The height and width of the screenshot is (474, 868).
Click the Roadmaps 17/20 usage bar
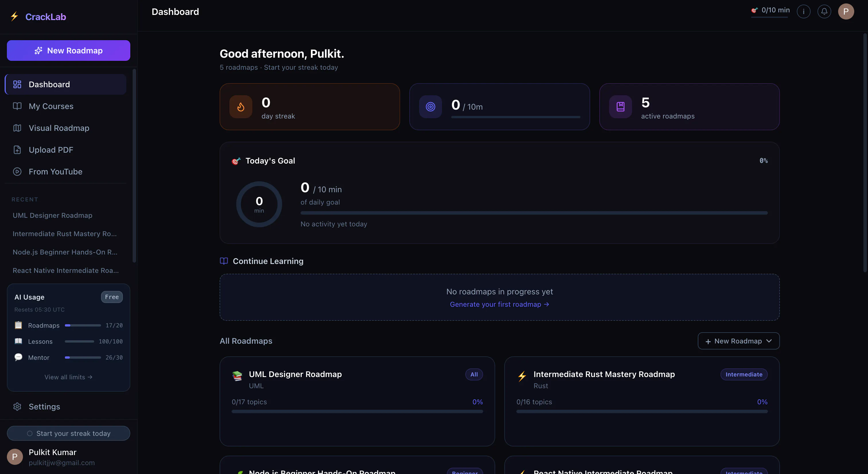pos(83,325)
